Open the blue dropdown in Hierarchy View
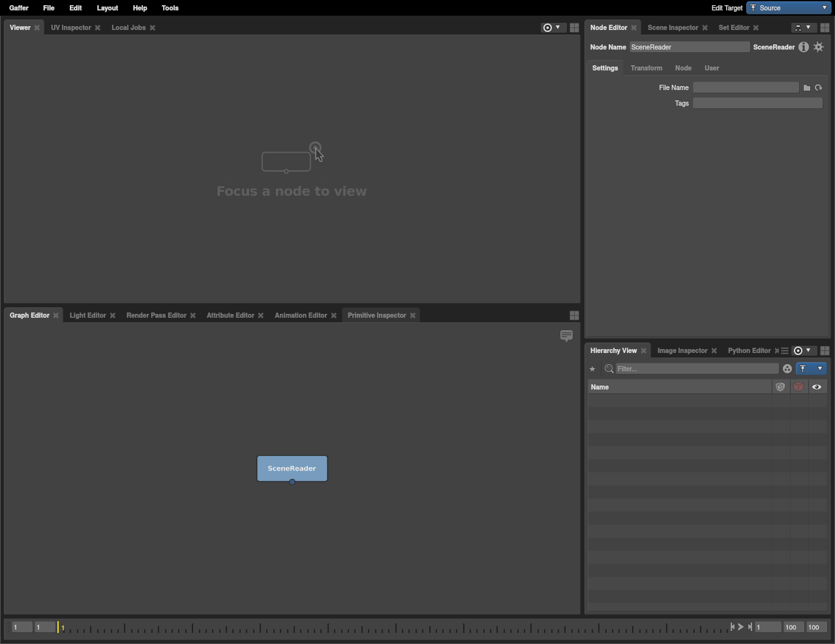Viewport: 835px width, 644px height. click(x=811, y=369)
